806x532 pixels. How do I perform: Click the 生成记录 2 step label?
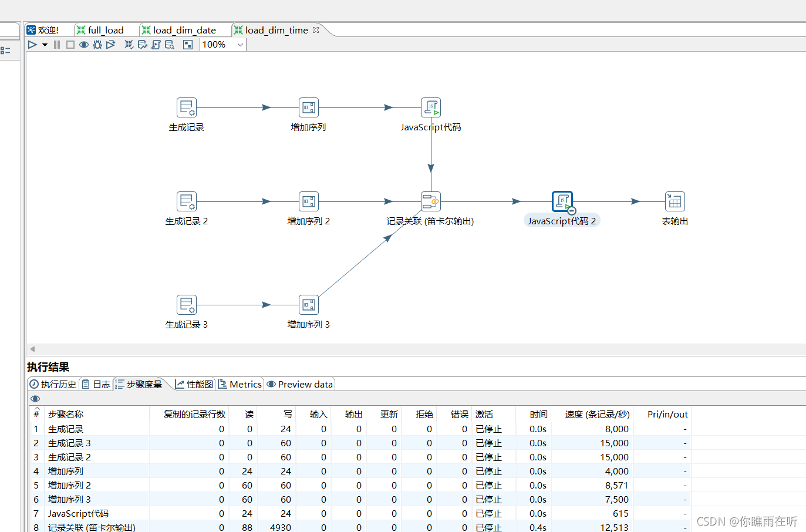click(187, 221)
